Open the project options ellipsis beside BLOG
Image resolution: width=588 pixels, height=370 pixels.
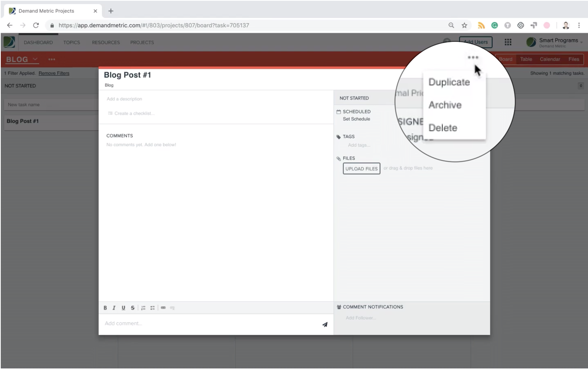pos(52,59)
